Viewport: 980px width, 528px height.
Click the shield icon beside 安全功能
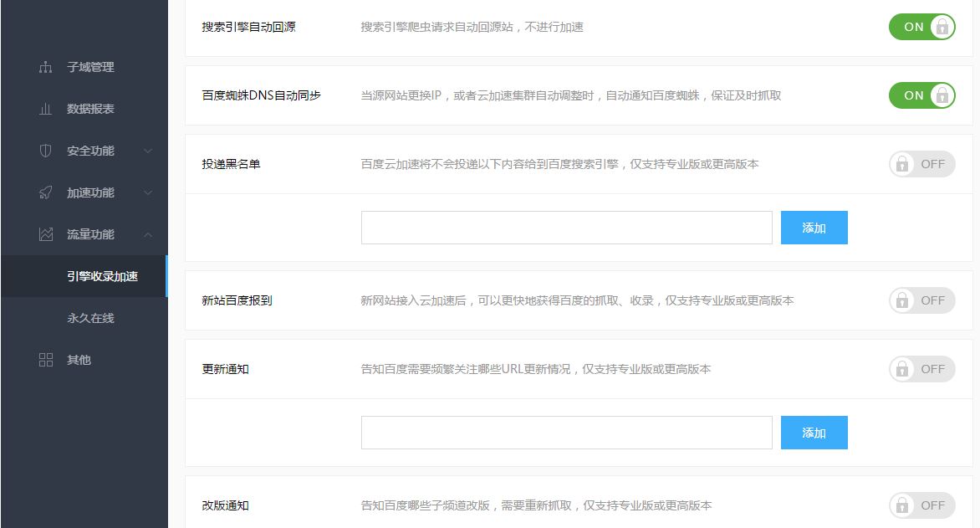(x=45, y=151)
